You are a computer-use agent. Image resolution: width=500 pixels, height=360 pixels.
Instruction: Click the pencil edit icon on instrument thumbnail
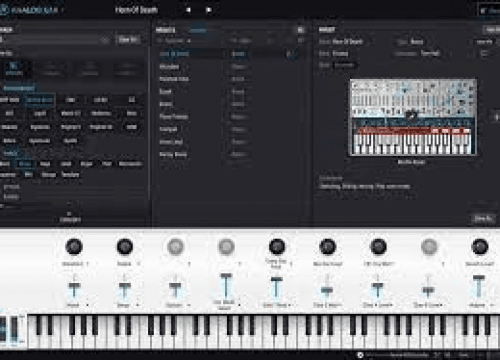tap(412, 115)
